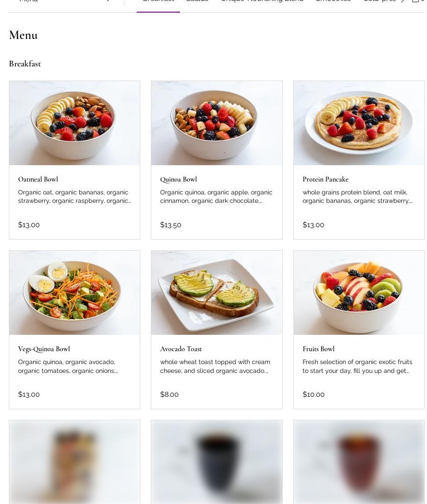The height and width of the screenshot is (504, 427).
Task: Click the Breakfast tab
Action: [x=158, y=1]
